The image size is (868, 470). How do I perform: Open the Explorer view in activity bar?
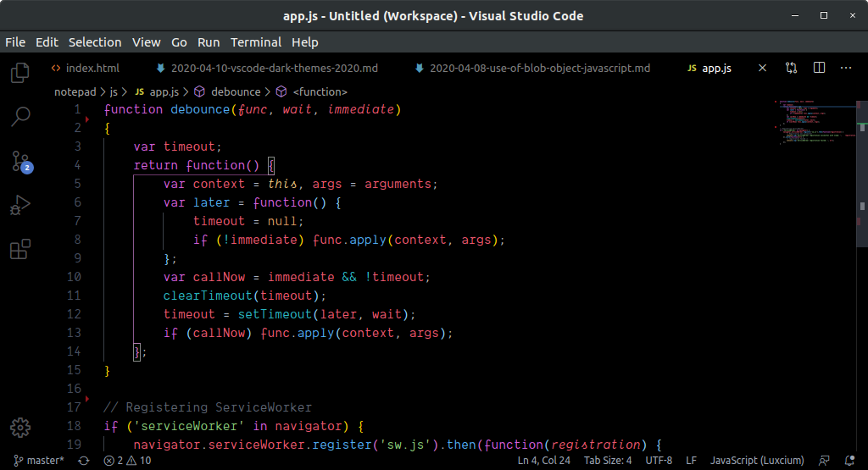20,73
